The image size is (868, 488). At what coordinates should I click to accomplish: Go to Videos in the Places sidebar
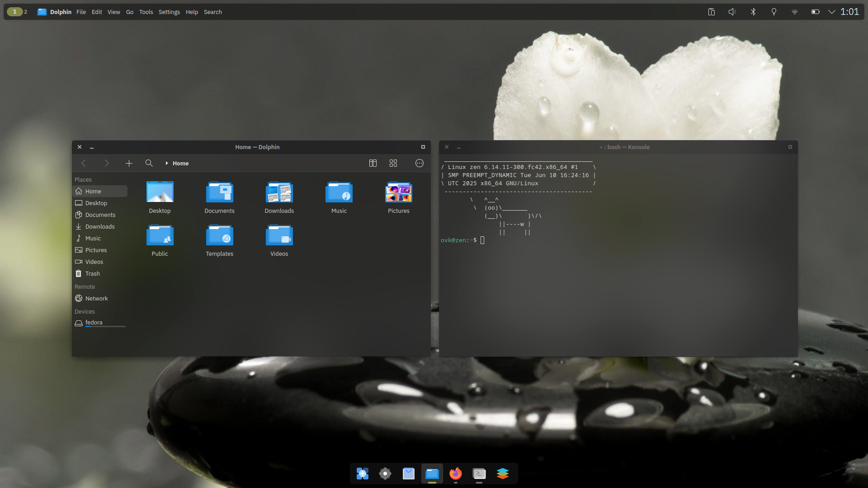(100, 262)
